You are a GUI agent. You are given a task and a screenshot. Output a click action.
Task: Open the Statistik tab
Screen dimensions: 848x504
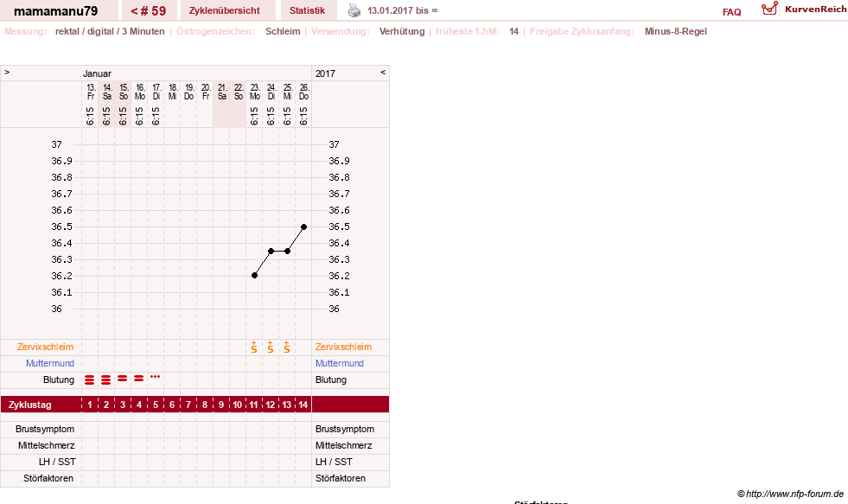click(x=307, y=11)
